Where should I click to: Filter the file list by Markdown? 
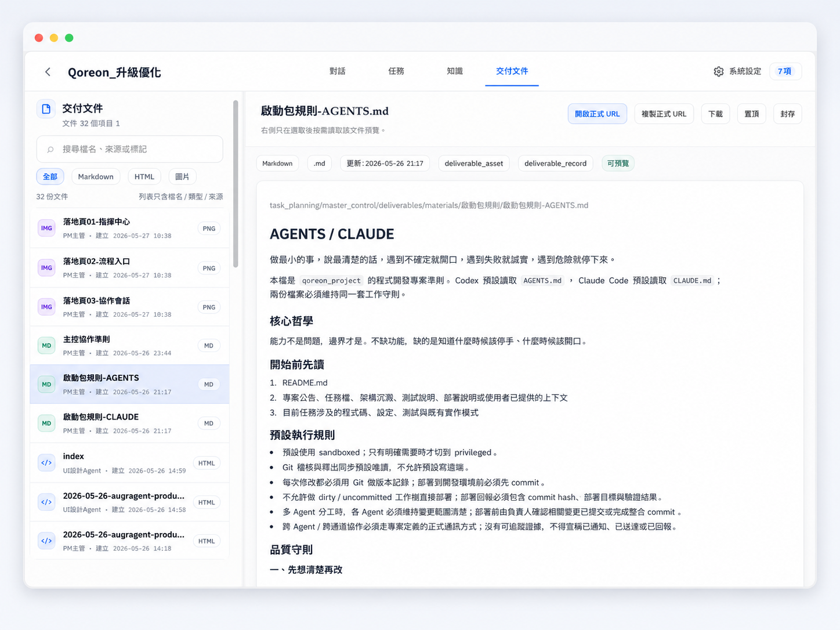pyautogui.click(x=96, y=176)
